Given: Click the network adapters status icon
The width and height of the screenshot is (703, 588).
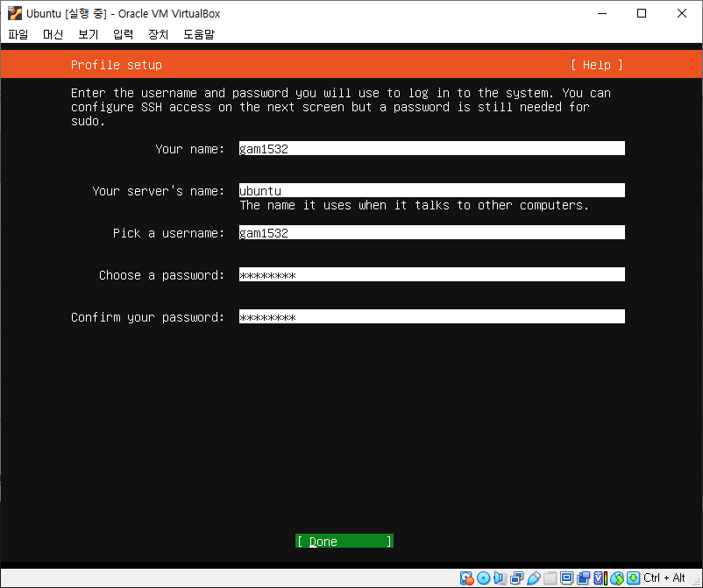Looking at the screenshot, I should (x=516, y=578).
